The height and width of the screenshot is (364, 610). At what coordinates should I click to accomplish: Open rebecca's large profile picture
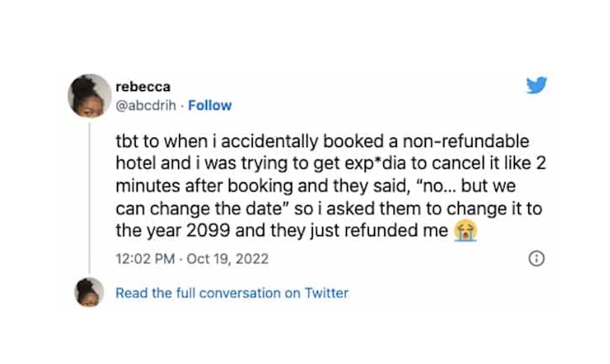(x=90, y=96)
